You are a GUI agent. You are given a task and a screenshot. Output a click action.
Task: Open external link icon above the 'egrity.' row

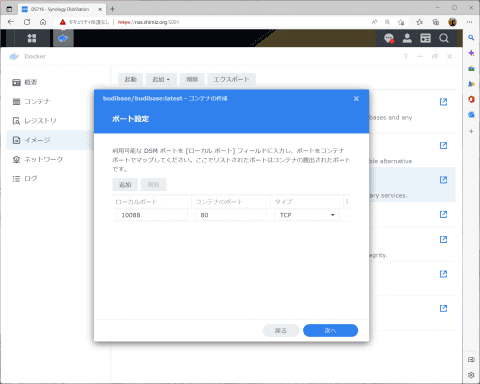tap(443, 239)
